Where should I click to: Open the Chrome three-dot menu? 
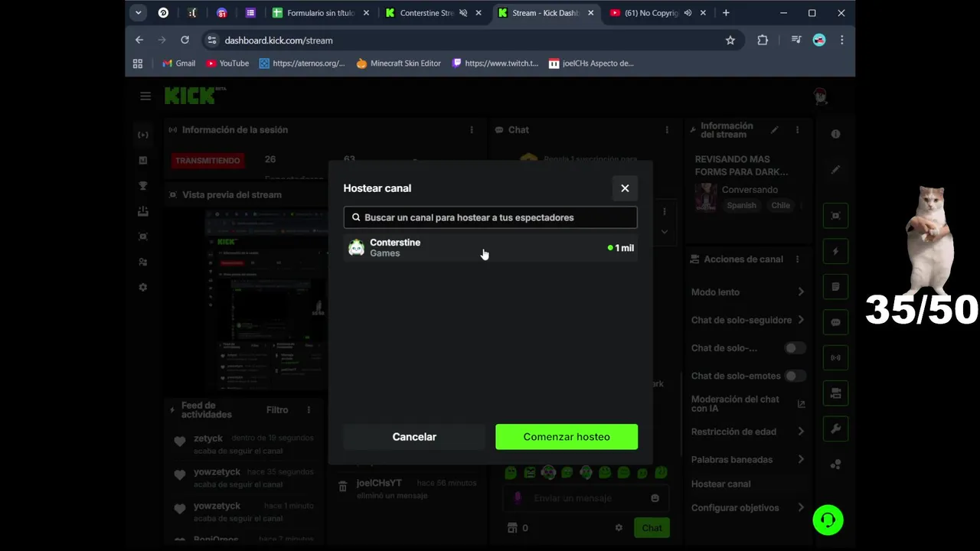pos(842,41)
